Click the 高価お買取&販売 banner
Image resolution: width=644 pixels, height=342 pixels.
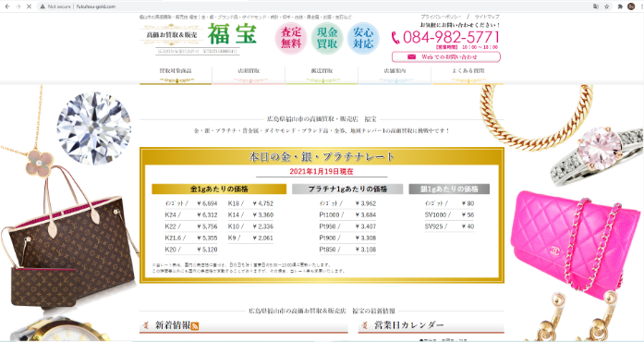point(172,35)
